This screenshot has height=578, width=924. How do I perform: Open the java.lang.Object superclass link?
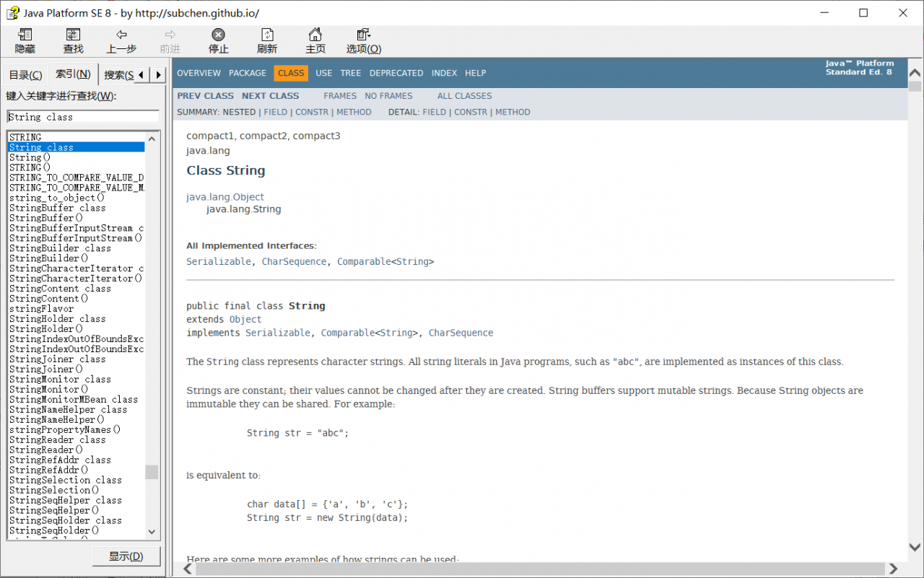pyautogui.click(x=225, y=197)
